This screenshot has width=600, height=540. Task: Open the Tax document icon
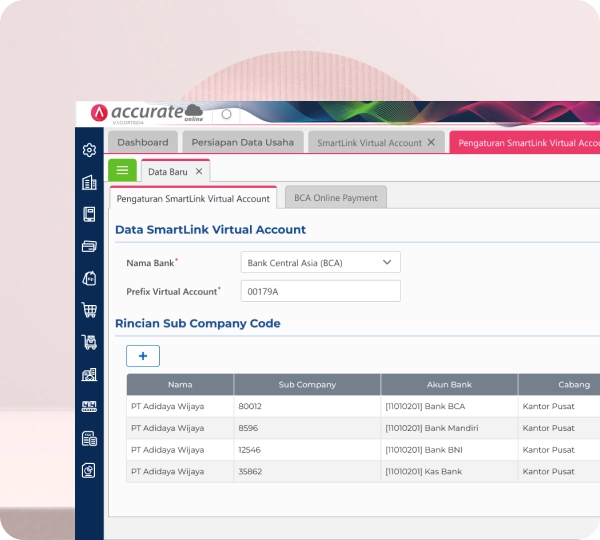89,439
